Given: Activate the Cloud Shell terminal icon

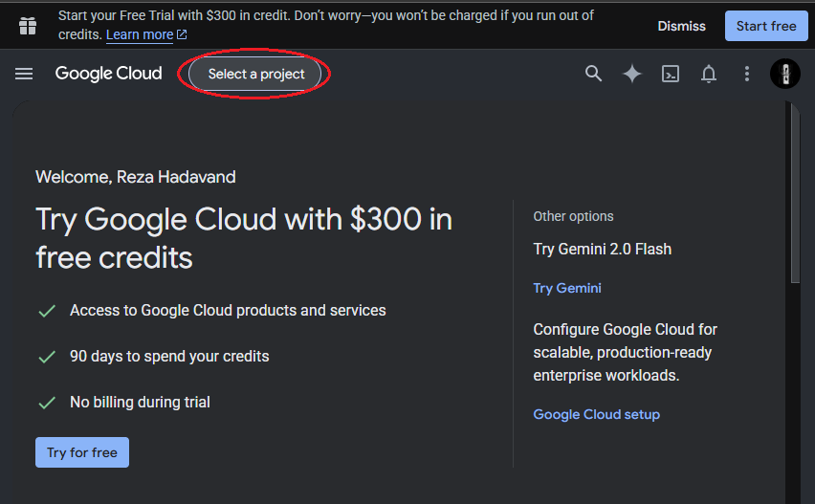Looking at the screenshot, I should (671, 74).
